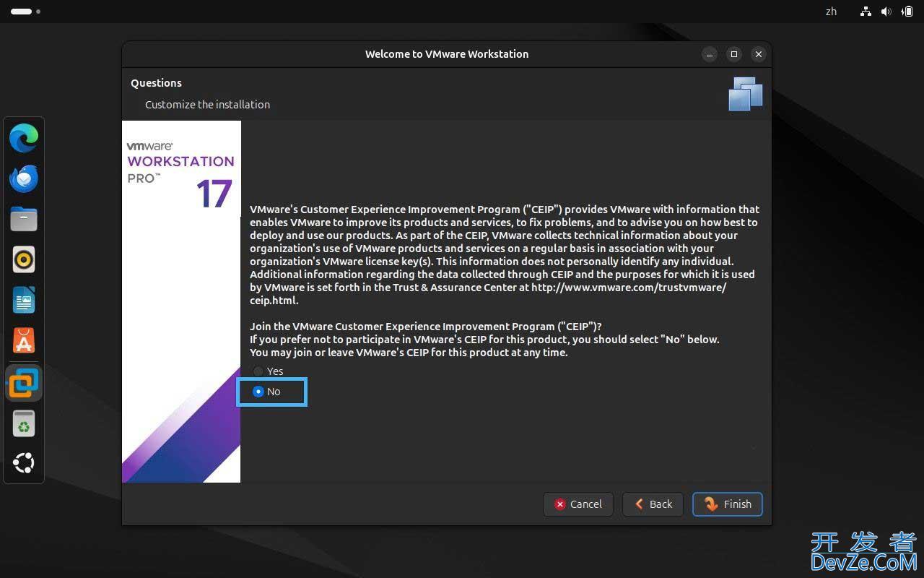Maximize the VMware installer window
Image resolution: width=924 pixels, height=578 pixels.
pyautogui.click(x=734, y=54)
